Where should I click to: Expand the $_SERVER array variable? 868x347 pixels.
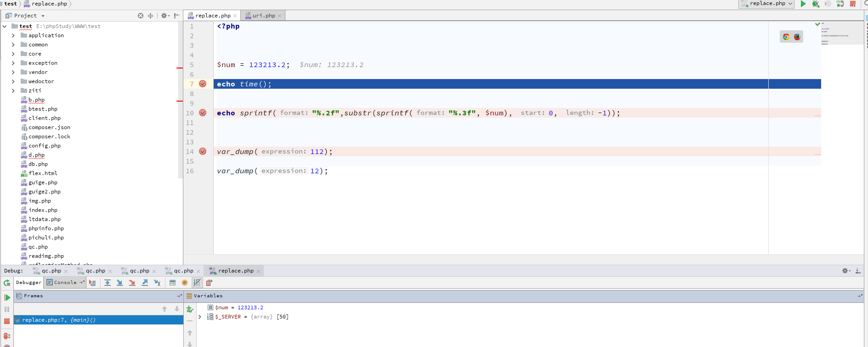click(x=200, y=317)
